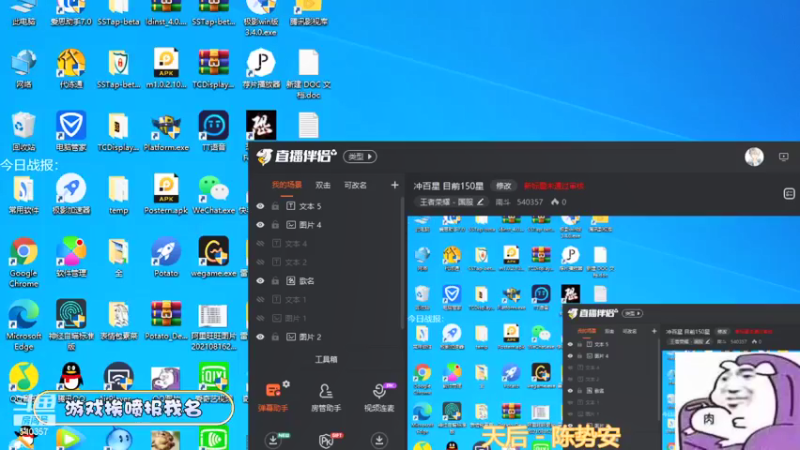Show the hidden 图片 1 layer
800x450 pixels.
tap(260, 318)
